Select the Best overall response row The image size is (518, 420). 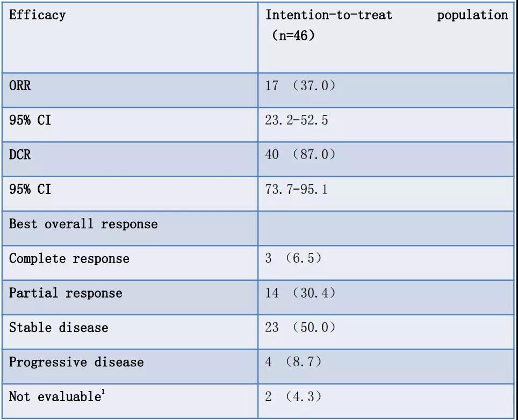click(x=83, y=223)
